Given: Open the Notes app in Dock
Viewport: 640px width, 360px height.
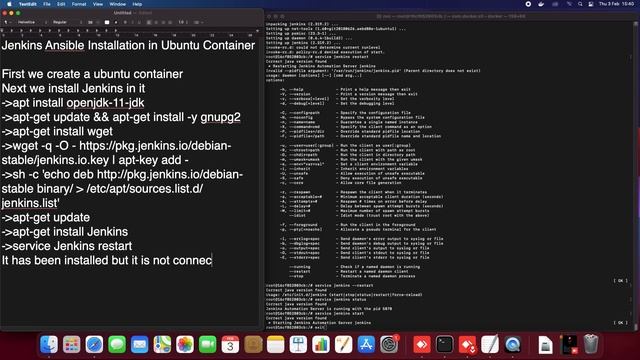Looking at the screenshot, I should [x=276, y=344].
